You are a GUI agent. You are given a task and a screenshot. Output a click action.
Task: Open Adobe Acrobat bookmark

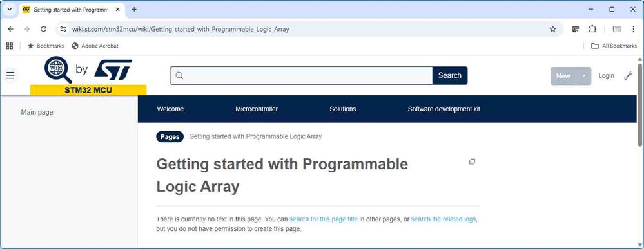coord(95,46)
